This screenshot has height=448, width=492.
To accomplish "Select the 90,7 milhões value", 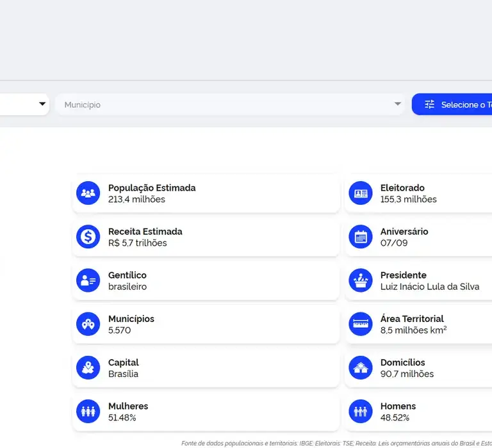I will pos(407,374).
